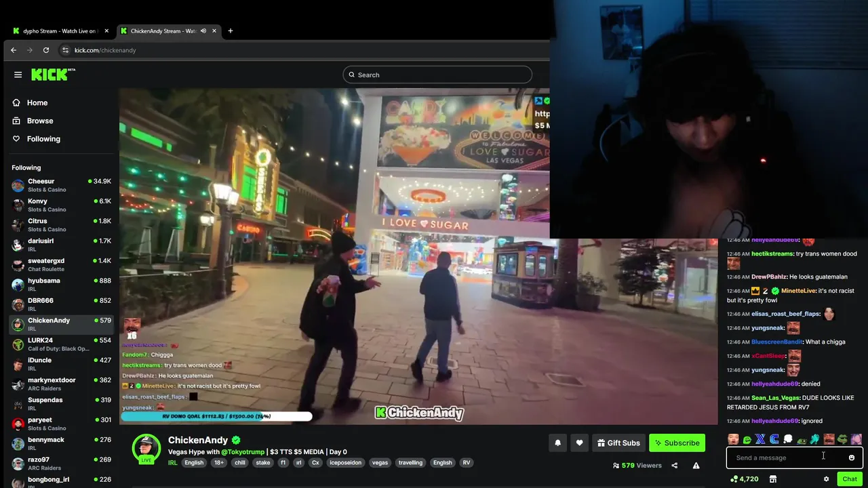The width and height of the screenshot is (868, 488).
Task: Insert the blue C emote
Action: pyautogui.click(x=774, y=439)
